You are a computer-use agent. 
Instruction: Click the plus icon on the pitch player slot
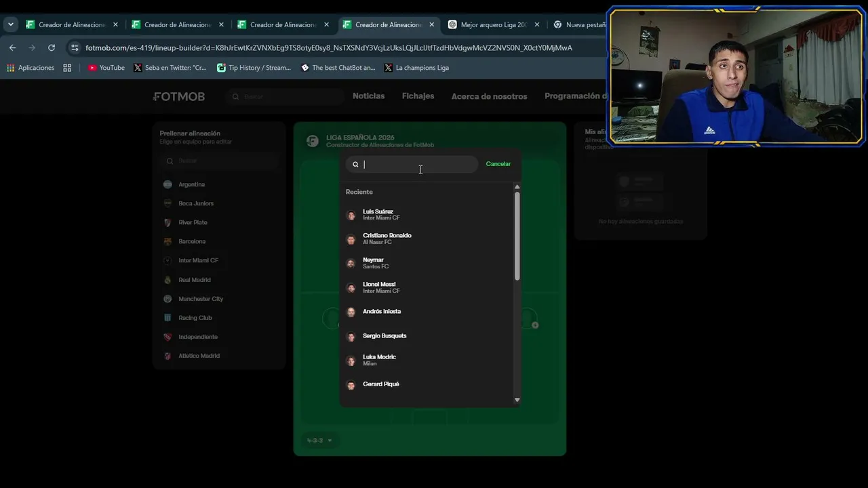coord(535,325)
